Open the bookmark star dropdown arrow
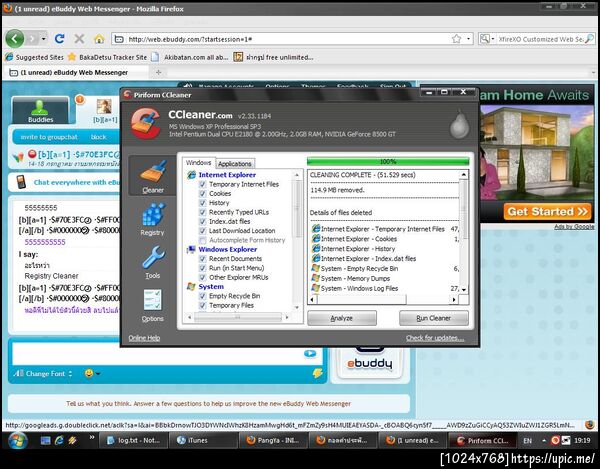Image resolution: width=600 pixels, height=469 pixels. [x=468, y=39]
